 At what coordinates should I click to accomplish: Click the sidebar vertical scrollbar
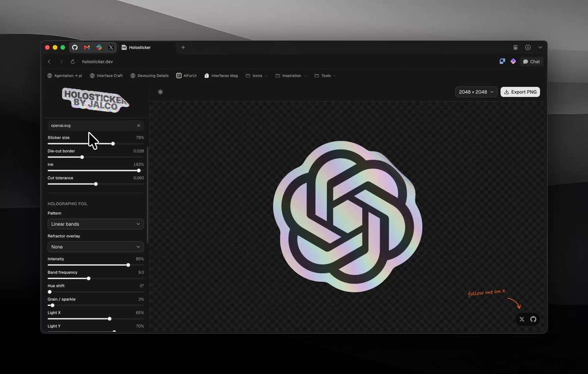pyautogui.click(x=148, y=195)
